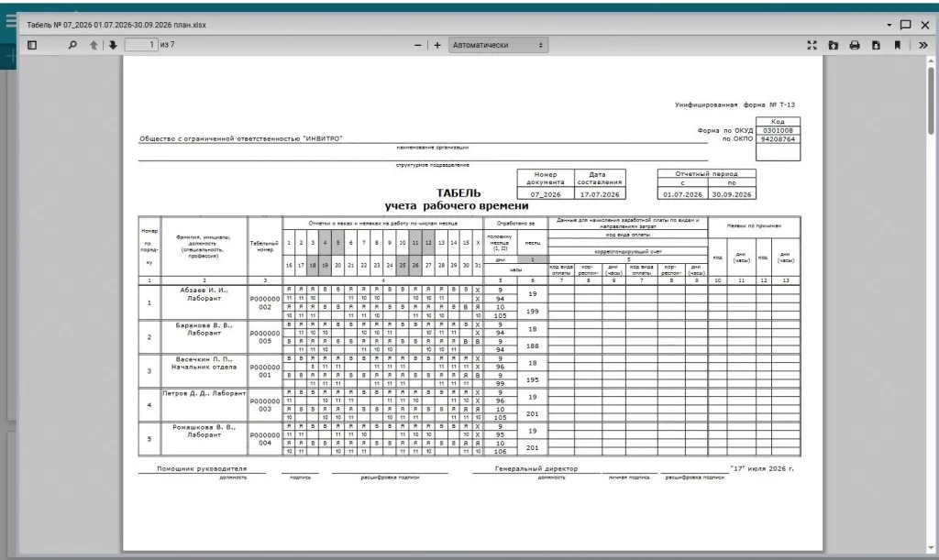Go to next page with down arrow
The height and width of the screenshot is (560, 939).
113,45
